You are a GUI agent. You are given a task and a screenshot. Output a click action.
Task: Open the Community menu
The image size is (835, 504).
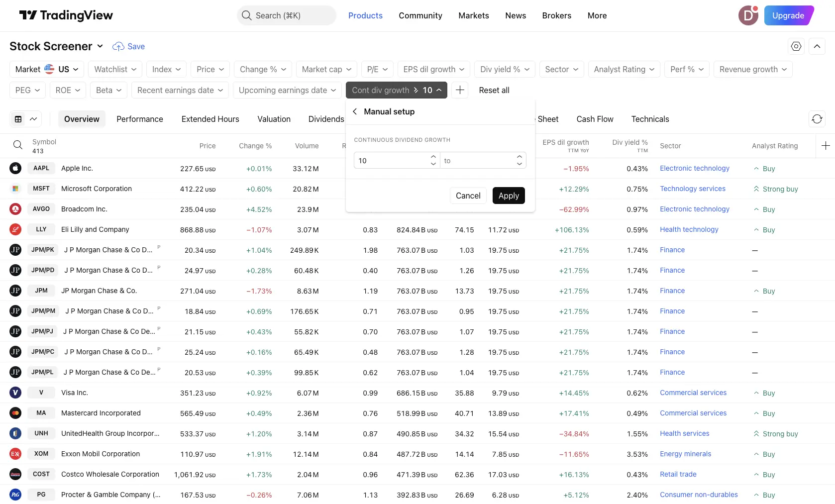click(420, 15)
